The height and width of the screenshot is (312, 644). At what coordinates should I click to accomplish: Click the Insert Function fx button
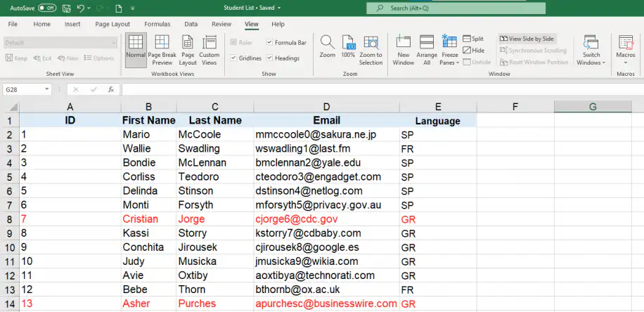click(110, 89)
